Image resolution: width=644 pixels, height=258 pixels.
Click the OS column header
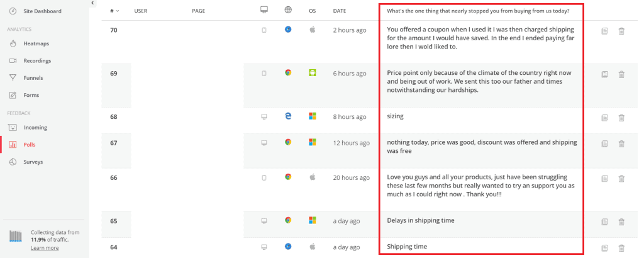click(x=313, y=11)
